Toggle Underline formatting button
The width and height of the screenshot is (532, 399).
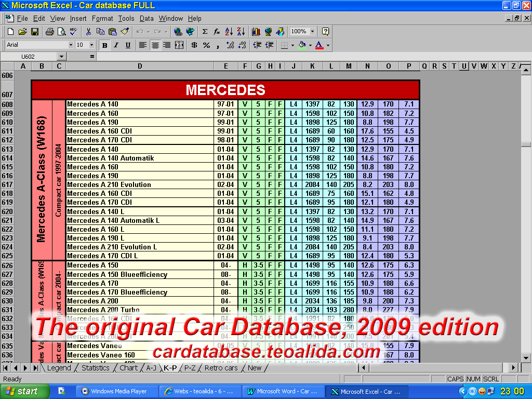pos(128,45)
